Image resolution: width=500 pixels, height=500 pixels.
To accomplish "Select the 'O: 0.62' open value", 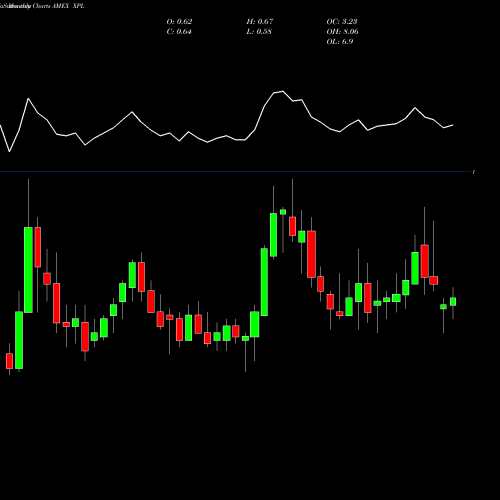I will (179, 22).
